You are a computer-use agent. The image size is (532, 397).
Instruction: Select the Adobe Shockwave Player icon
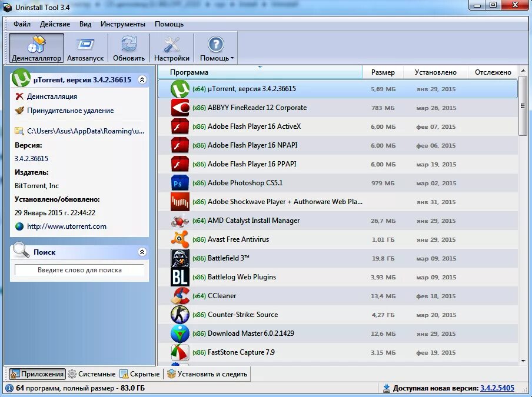[x=180, y=202]
